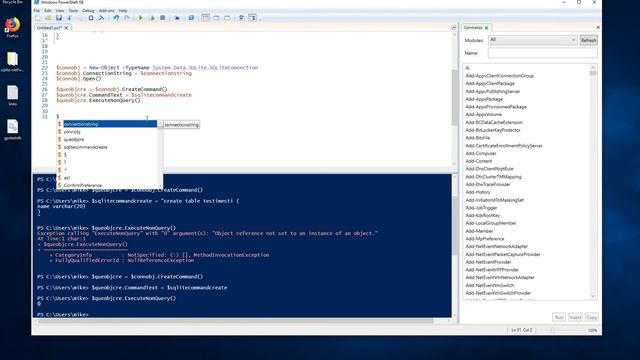Show Script Pane Top layout icon
Viewport: 640px width, 360px height.
205,18
